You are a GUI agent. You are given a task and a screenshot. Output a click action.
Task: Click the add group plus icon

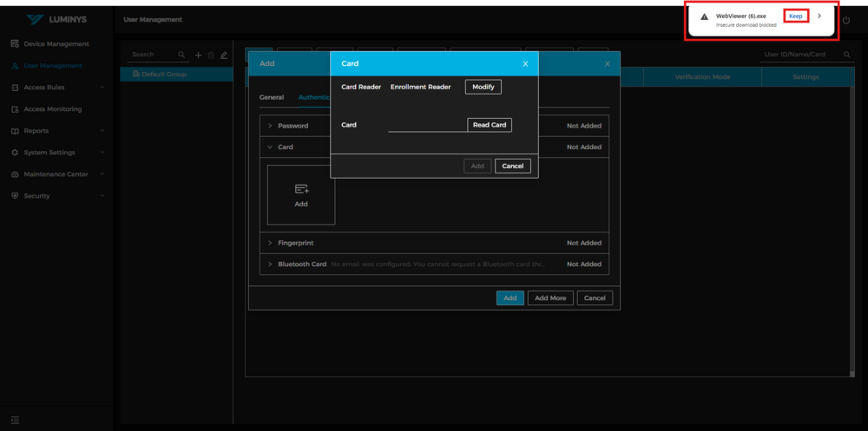[x=198, y=55]
